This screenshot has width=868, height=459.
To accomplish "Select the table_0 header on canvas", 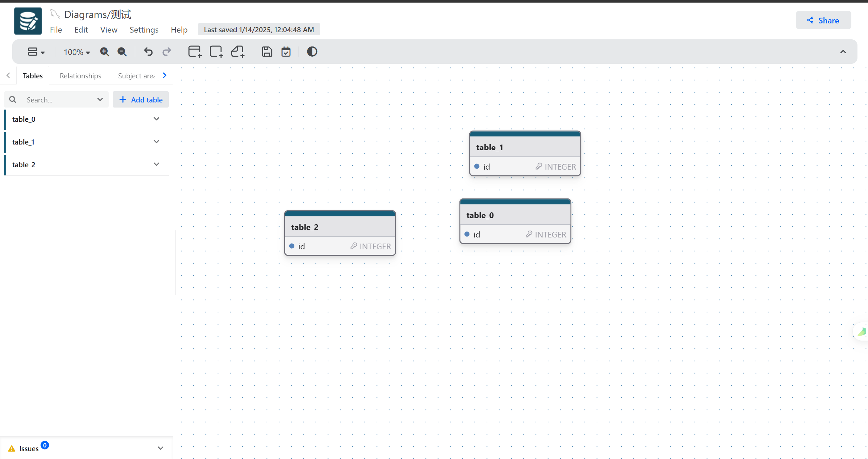I will (515, 215).
